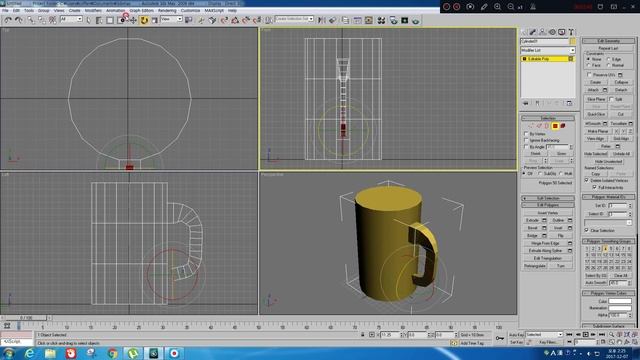
Task: Open MSmooth settings box icon
Action: point(605,123)
